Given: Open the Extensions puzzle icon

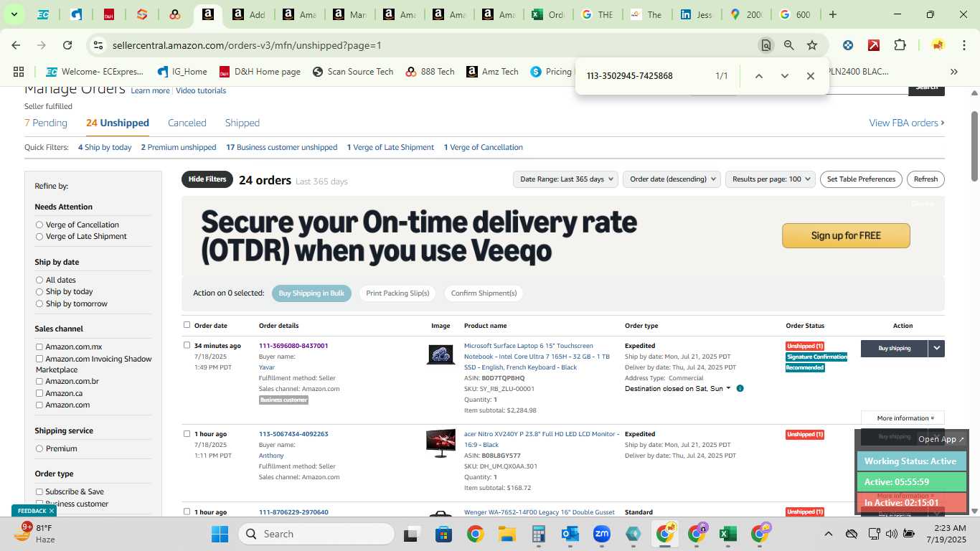Looking at the screenshot, I should coord(900,45).
